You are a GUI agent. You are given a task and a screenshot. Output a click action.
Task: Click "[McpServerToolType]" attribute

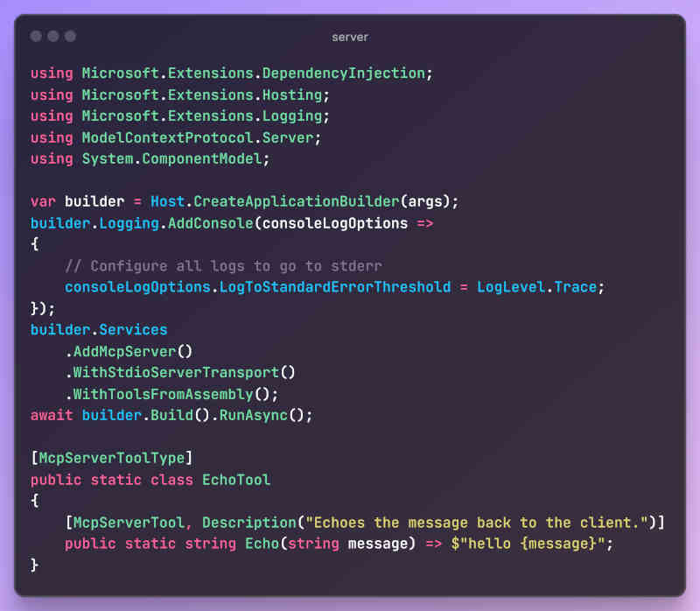(x=112, y=459)
